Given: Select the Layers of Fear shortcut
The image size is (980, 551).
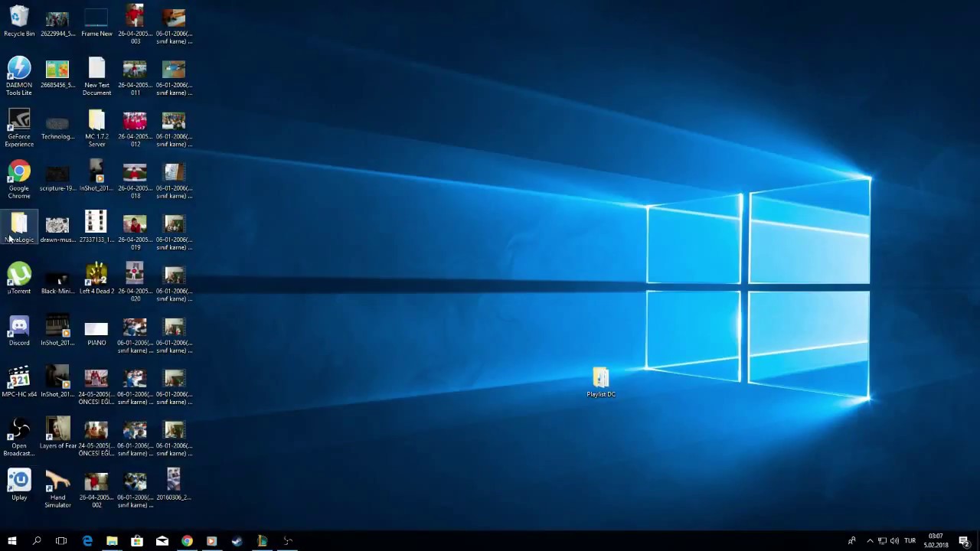Looking at the screenshot, I should click(57, 433).
